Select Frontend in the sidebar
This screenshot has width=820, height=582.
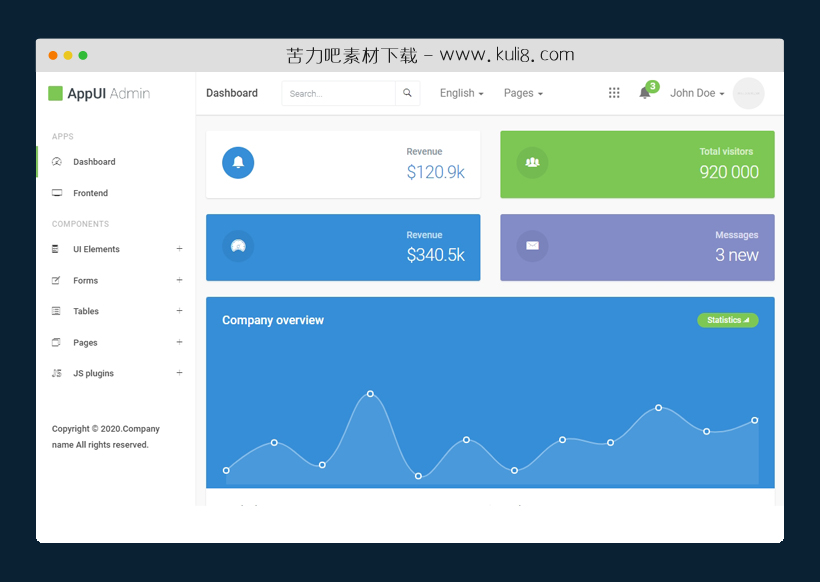(90, 193)
